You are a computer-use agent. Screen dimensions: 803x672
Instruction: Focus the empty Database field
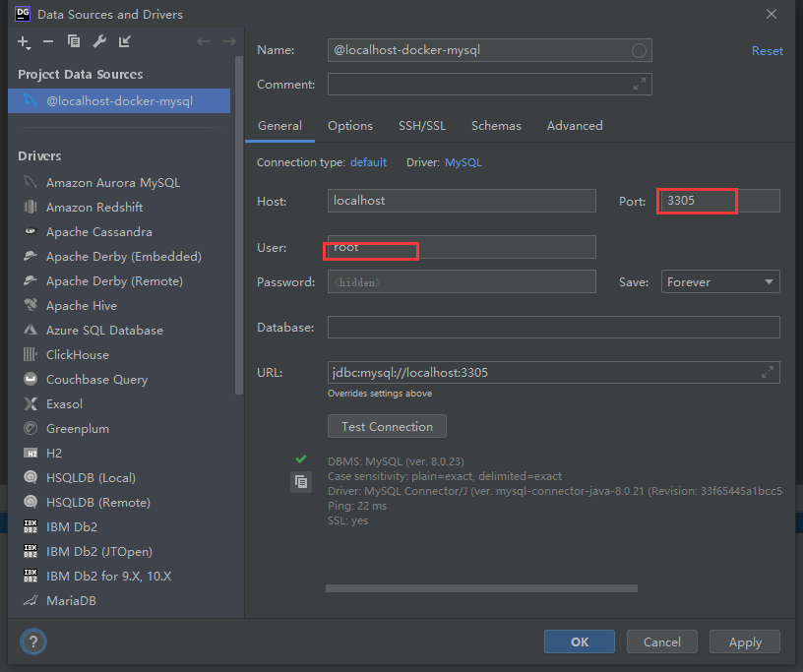[554, 327]
